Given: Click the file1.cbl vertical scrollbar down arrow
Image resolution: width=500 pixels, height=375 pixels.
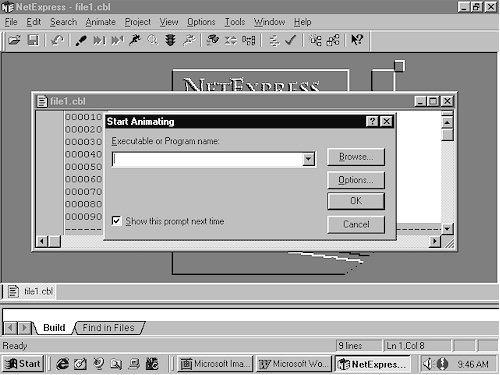Looking at the screenshot, I should [x=447, y=229].
